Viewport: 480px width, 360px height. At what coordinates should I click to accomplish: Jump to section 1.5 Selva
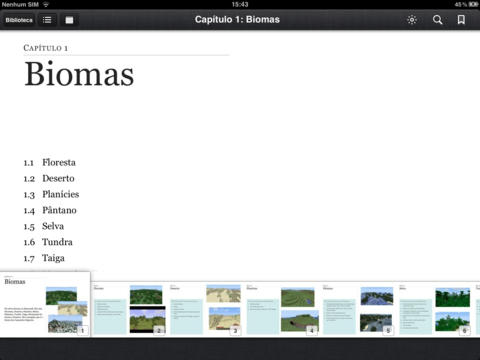coord(44,226)
